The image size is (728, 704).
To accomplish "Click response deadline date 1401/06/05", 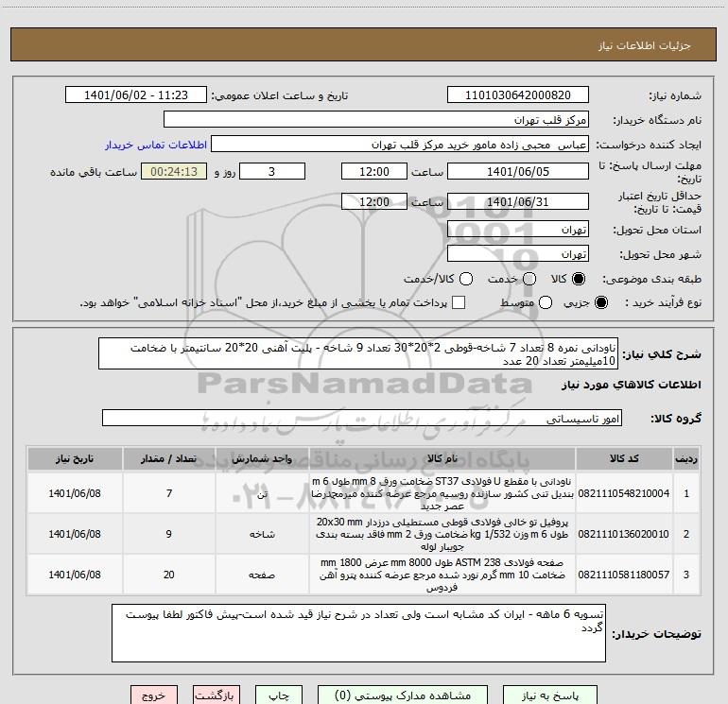I will click(x=518, y=171).
